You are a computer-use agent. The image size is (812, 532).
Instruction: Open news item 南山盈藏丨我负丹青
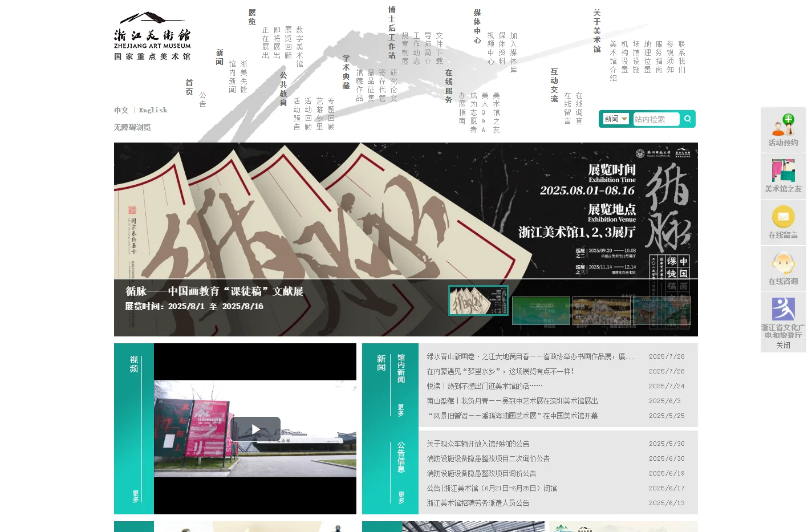point(512,401)
